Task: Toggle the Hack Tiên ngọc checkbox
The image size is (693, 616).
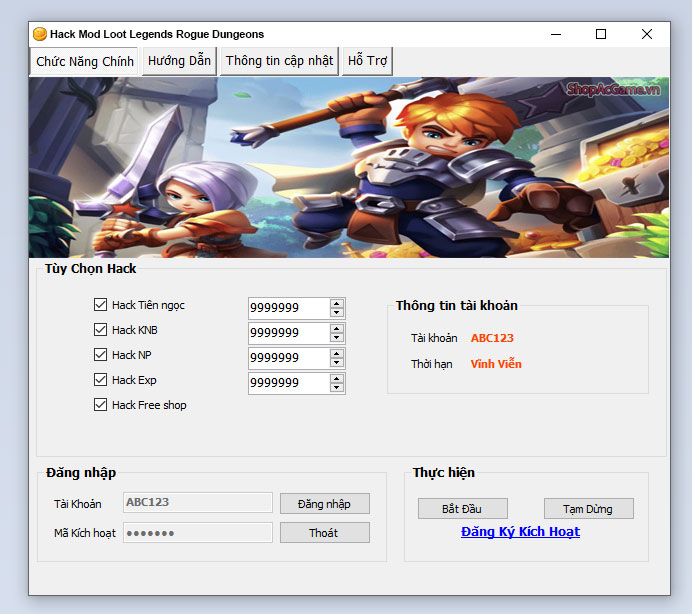Action: coord(100,305)
